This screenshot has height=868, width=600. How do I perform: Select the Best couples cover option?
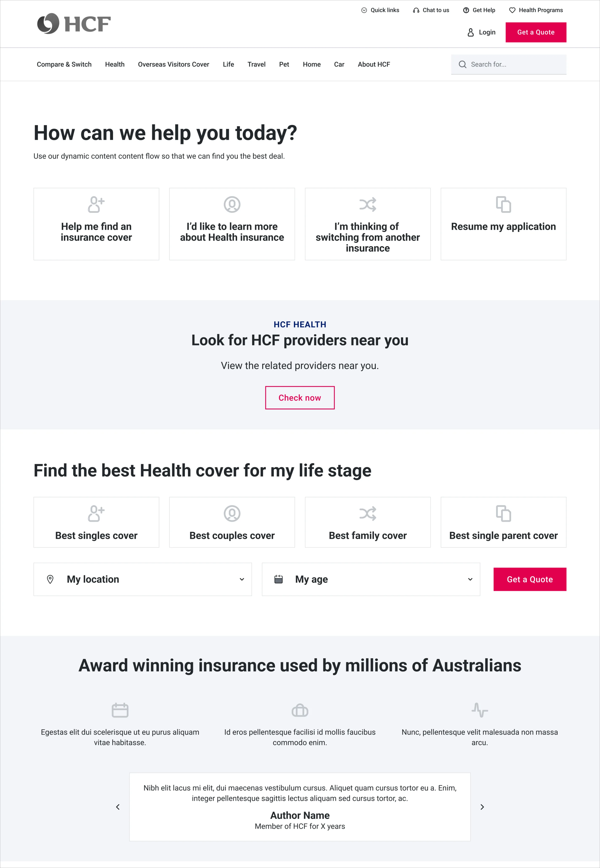(x=232, y=522)
